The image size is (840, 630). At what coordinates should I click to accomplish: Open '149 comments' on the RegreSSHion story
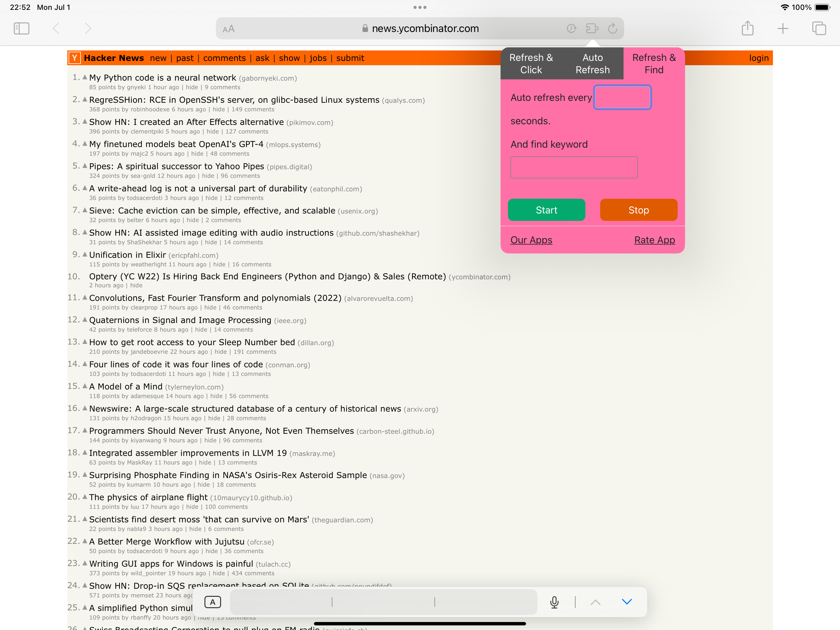click(253, 110)
